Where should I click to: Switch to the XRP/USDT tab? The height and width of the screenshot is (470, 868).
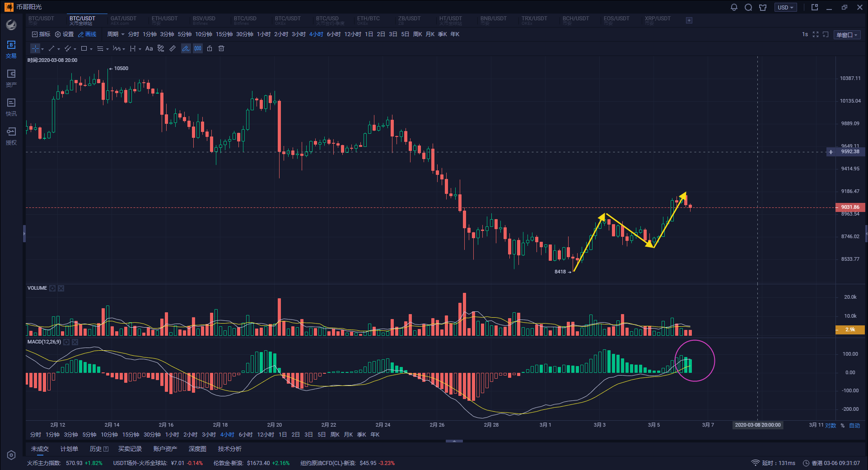point(658,20)
